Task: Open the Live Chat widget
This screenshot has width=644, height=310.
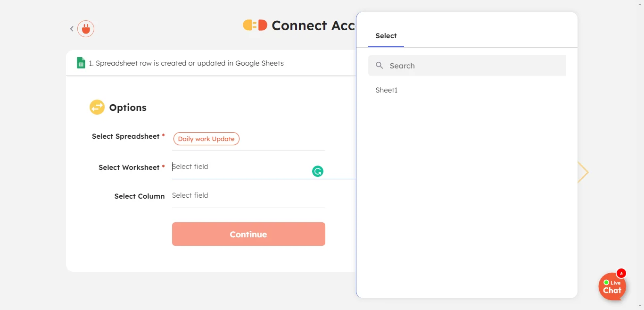Action: click(612, 287)
